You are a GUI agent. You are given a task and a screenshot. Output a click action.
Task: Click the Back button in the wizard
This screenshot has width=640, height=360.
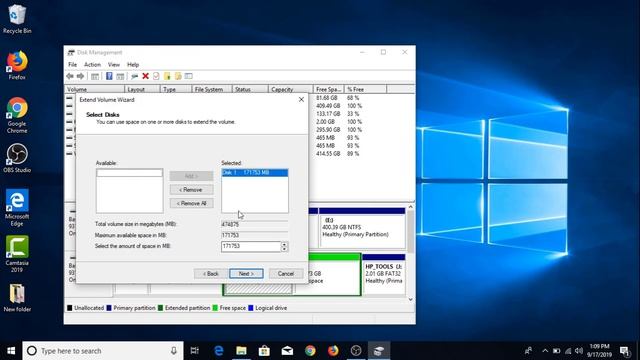click(x=211, y=273)
